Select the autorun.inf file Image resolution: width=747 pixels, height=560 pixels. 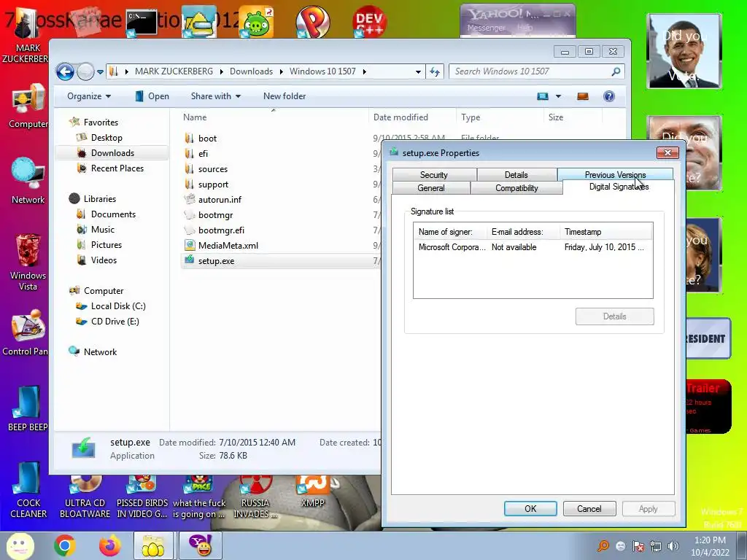(x=220, y=200)
